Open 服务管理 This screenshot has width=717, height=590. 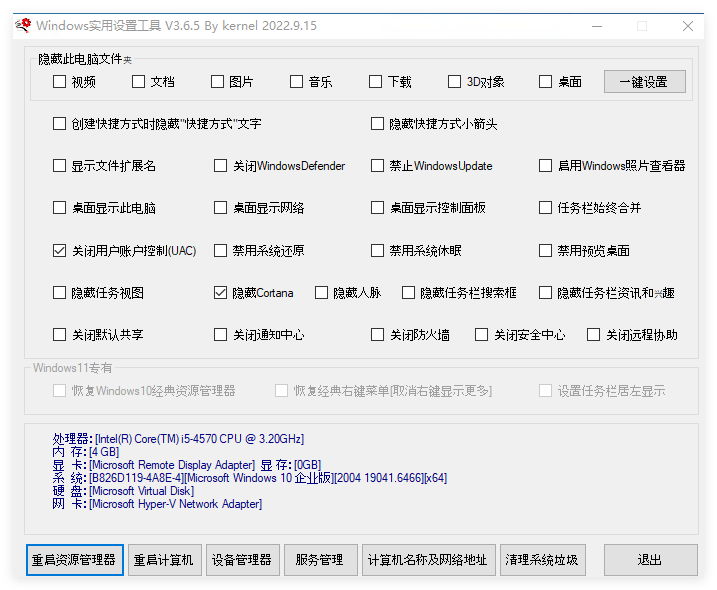click(x=320, y=560)
